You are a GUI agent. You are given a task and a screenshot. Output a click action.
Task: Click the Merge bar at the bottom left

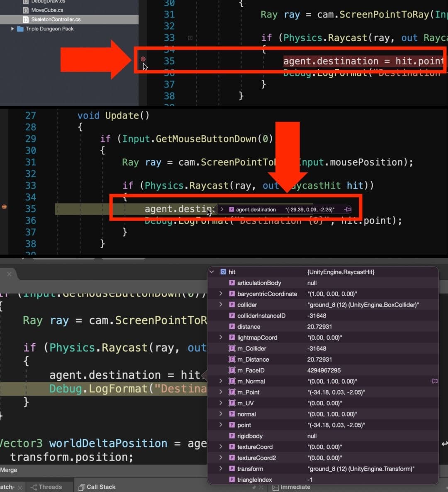point(9,470)
